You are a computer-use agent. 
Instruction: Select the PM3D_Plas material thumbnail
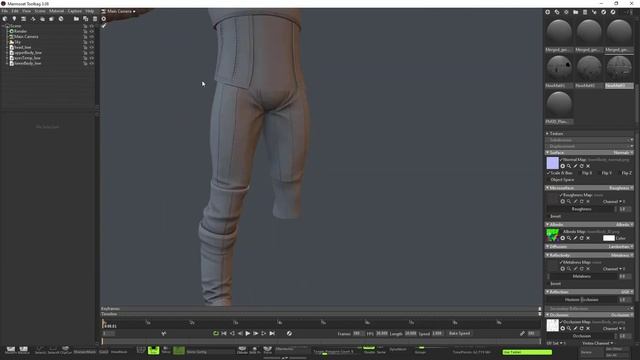559,104
